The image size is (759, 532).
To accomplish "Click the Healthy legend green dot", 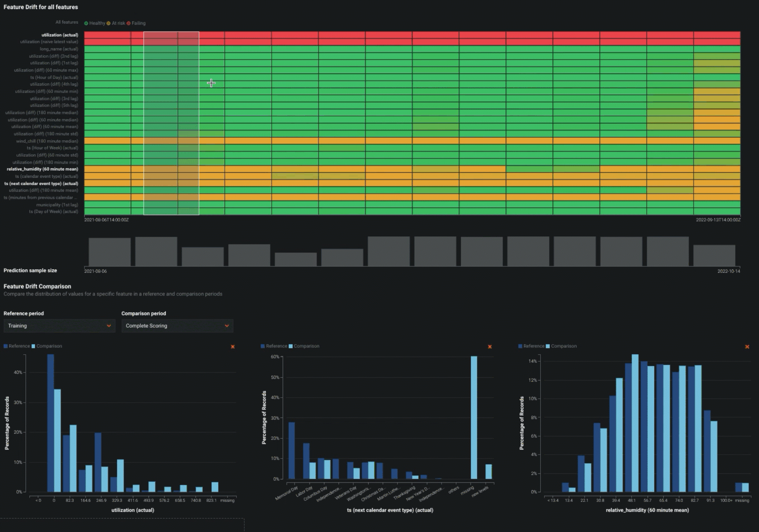I will pos(86,23).
